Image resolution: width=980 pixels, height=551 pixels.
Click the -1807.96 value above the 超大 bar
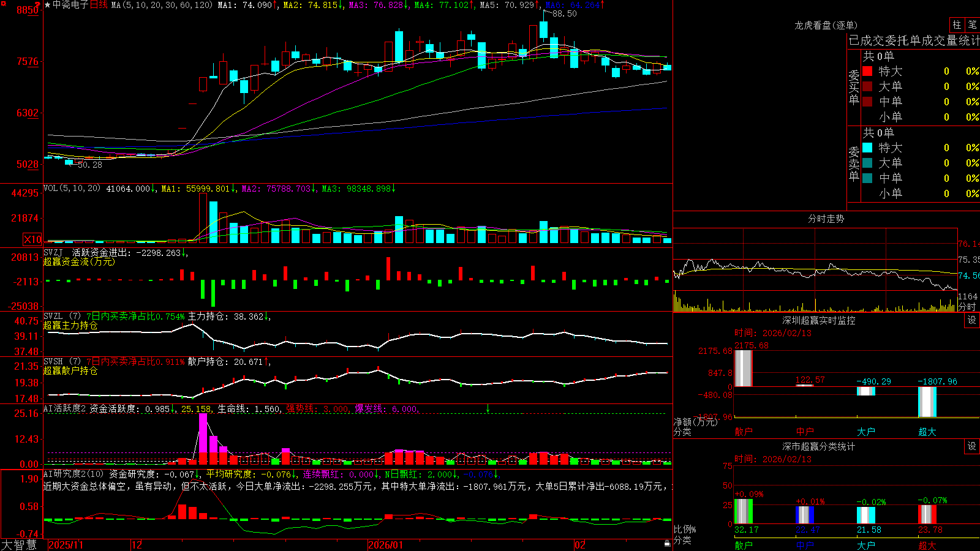(937, 381)
